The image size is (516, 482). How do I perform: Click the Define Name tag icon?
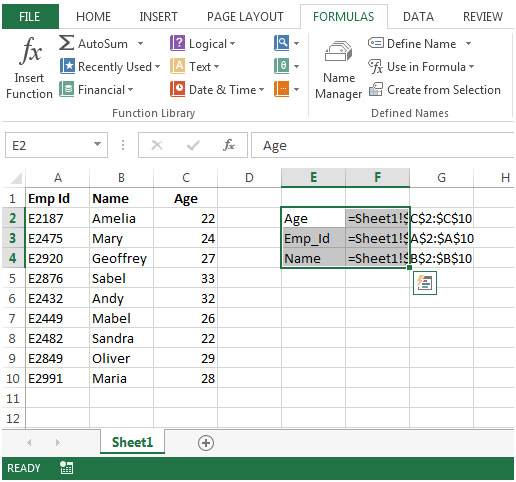click(x=376, y=43)
